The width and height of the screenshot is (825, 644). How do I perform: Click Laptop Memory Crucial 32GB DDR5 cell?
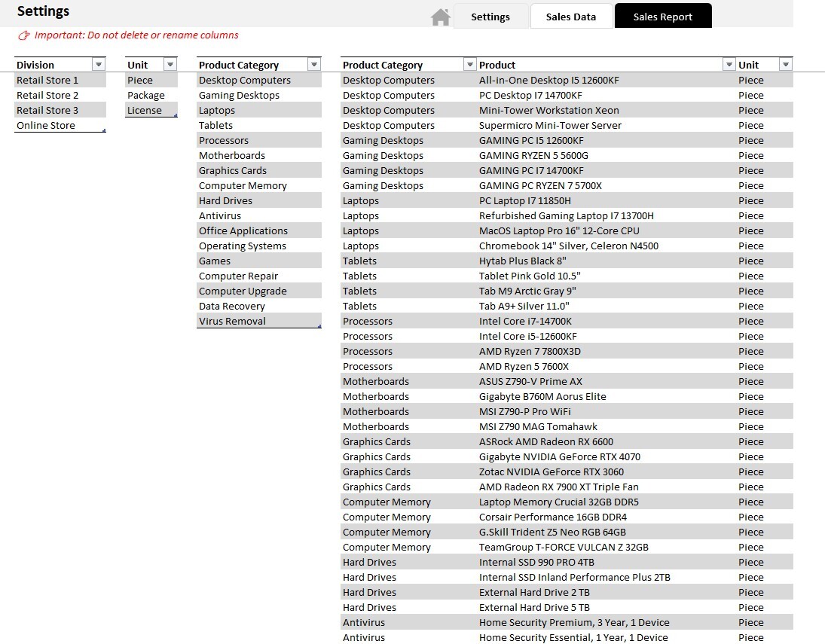pyautogui.click(x=606, y=502)
